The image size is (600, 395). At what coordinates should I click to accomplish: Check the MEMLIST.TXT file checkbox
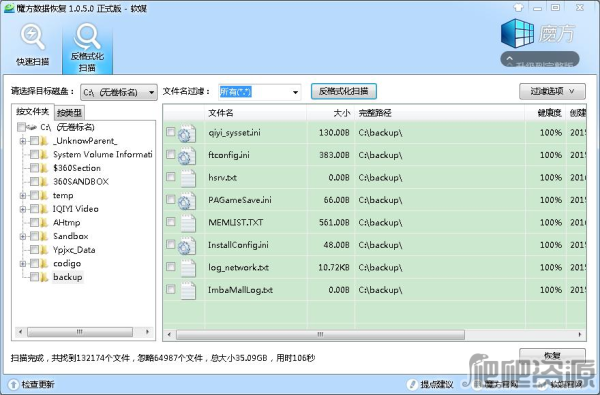click(171, 222)
